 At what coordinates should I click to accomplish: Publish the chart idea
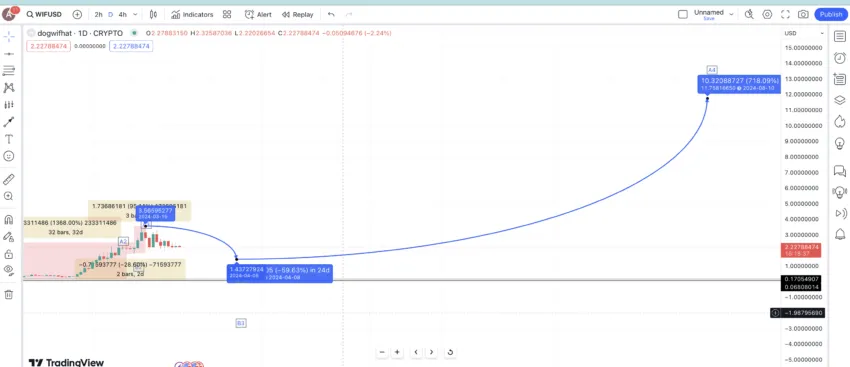tap(831, 15)
